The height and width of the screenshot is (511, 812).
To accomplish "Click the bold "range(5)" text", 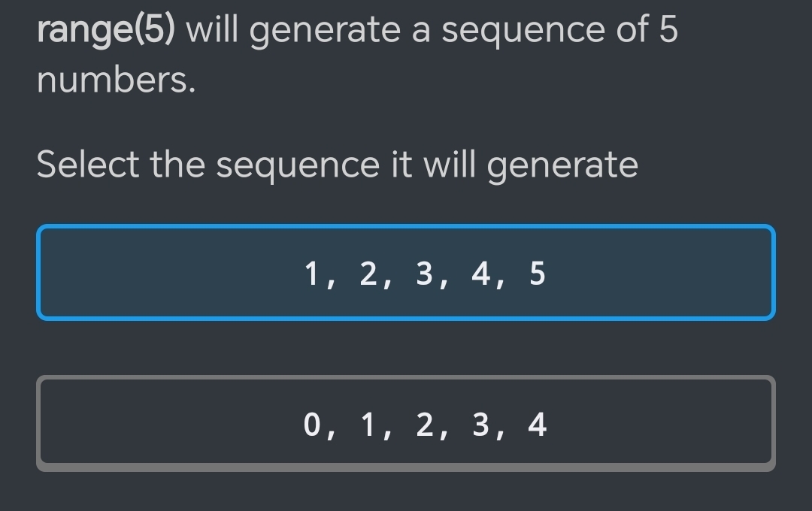I will pyautogui.click(x=106, y=30).
